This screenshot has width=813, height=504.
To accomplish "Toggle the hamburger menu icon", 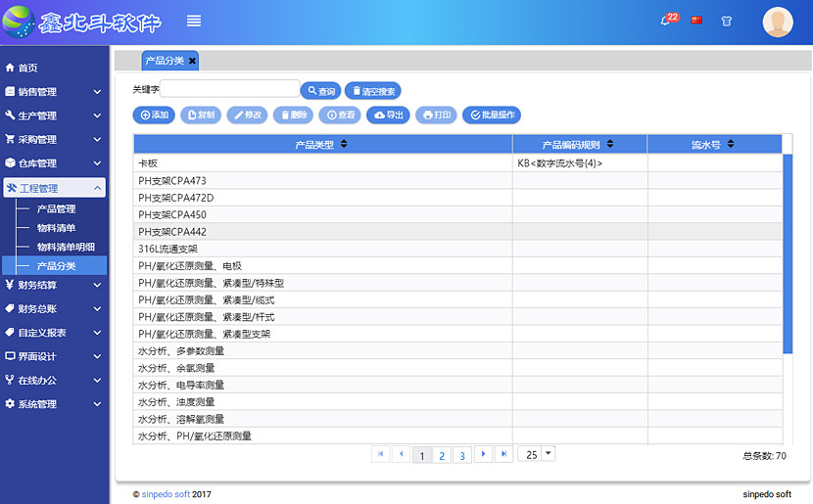I will [x=194, y=21].
